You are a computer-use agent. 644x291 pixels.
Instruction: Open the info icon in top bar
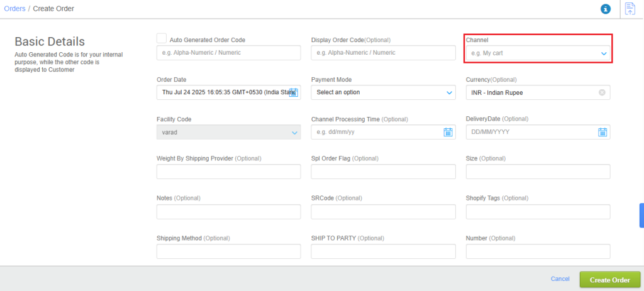(x=606, y=9)
